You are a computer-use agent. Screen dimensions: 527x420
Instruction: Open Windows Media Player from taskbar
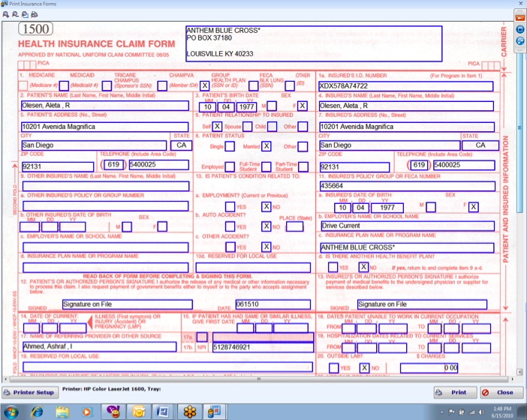pos(87,412)
